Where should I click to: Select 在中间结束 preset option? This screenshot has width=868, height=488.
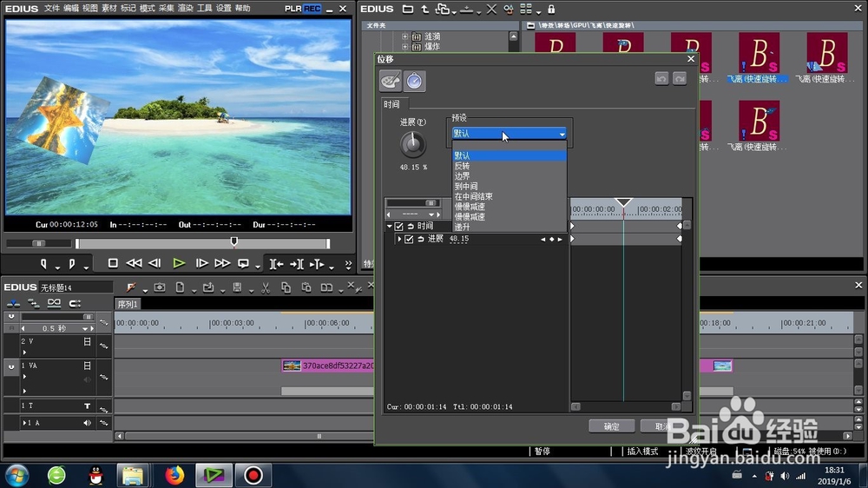pyautogui.click(x=510, y=196)
